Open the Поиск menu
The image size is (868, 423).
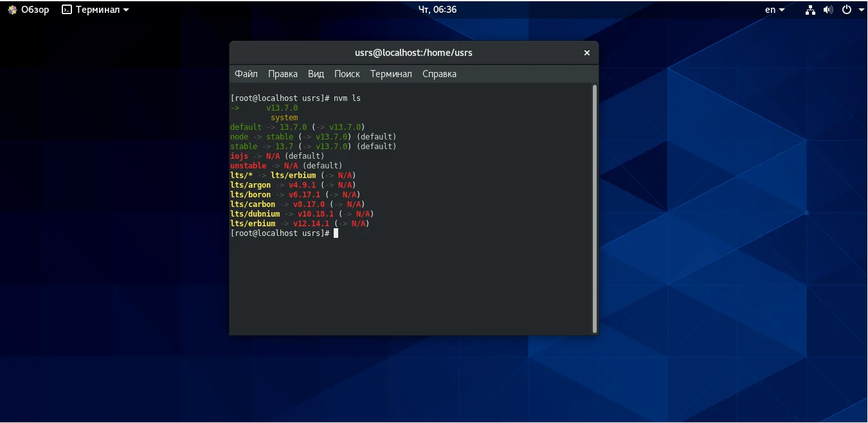347,74
